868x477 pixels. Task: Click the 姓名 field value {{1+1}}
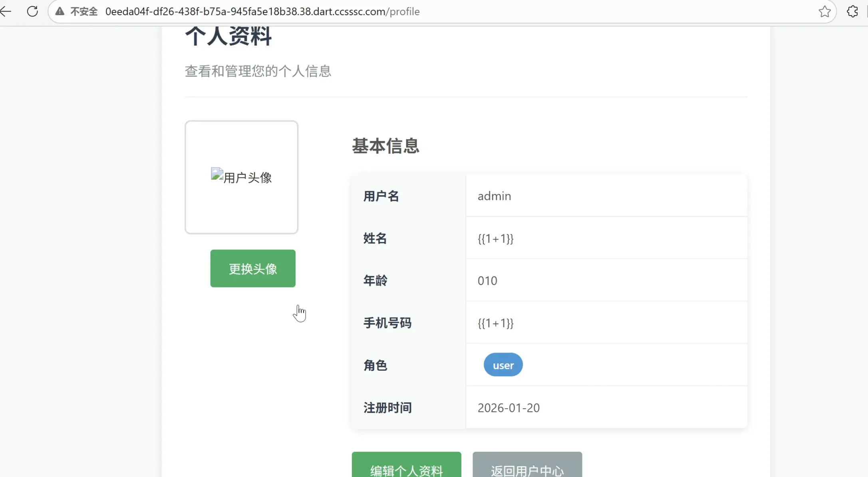tap(495, 238)
